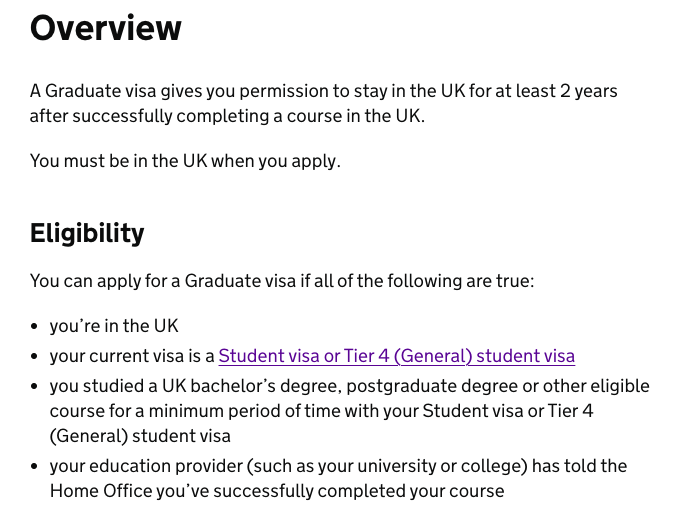Click the bullet text 'you're in the UK'
Screen dimensions: 686x518
[x=114, y=326]
